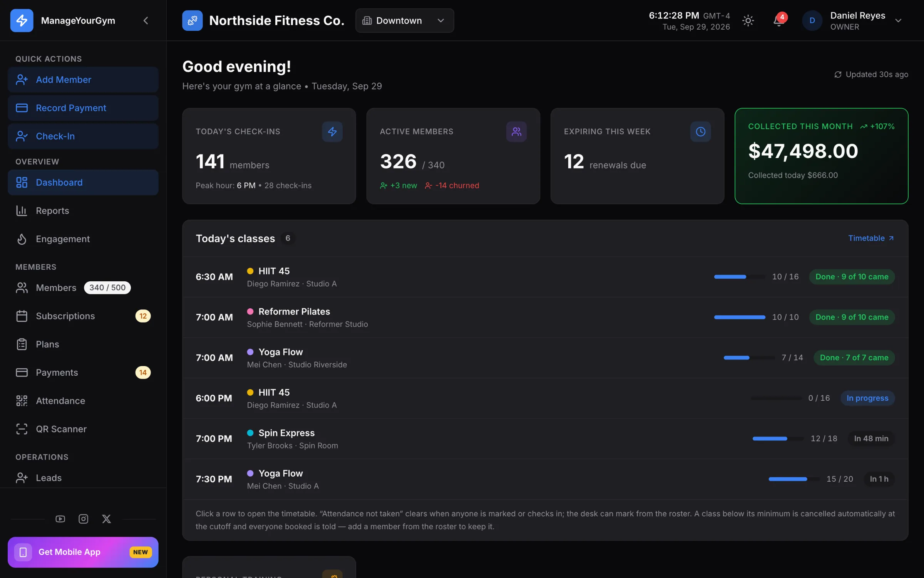
Task: Click the Northside Fitness dumbbell logo
Action: [192, 20]
